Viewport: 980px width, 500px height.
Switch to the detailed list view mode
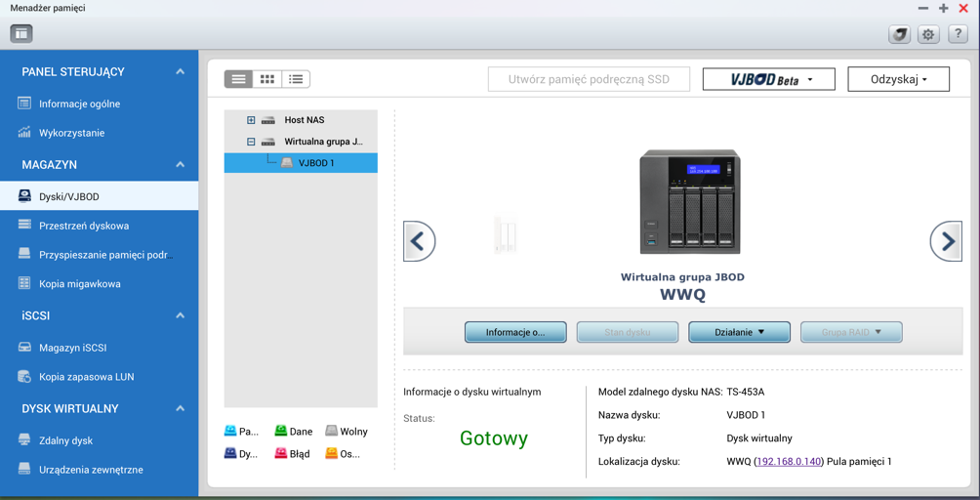[x=296, y=79]
